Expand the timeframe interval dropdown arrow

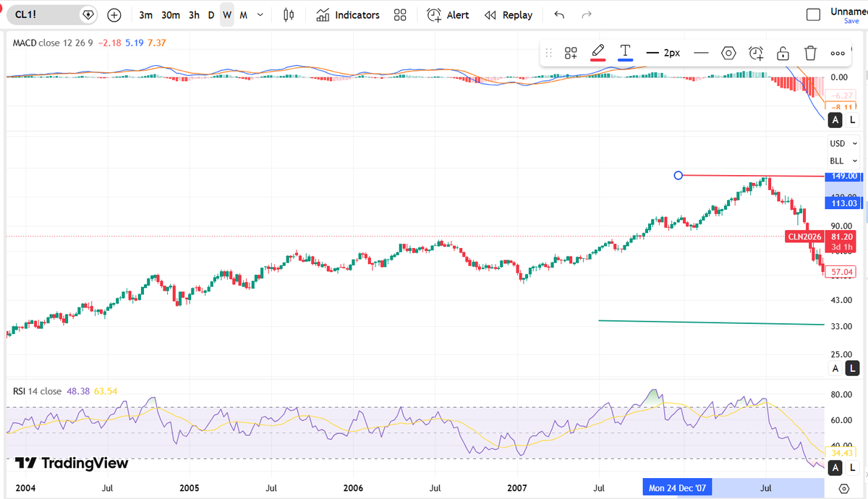coord(260,14)
